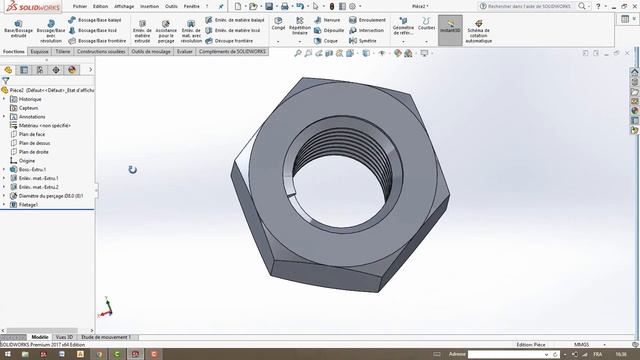Toggle the menu bar pin icon
Image resolution: width=640 pixels, height=360 pixels.
(221, 7)
